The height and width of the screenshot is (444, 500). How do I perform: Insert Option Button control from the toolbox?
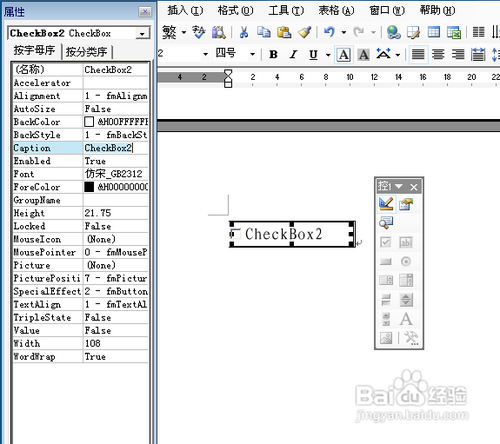406,261
